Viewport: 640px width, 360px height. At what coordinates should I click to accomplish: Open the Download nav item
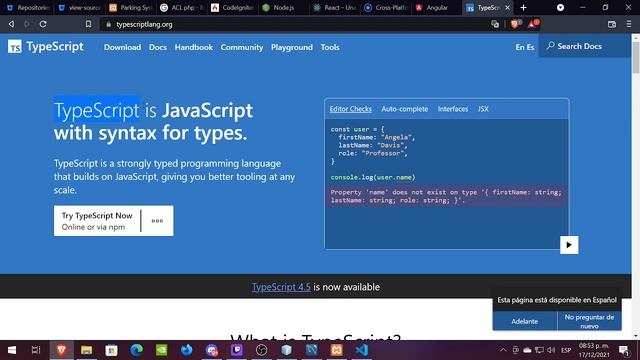click(122, 47)
